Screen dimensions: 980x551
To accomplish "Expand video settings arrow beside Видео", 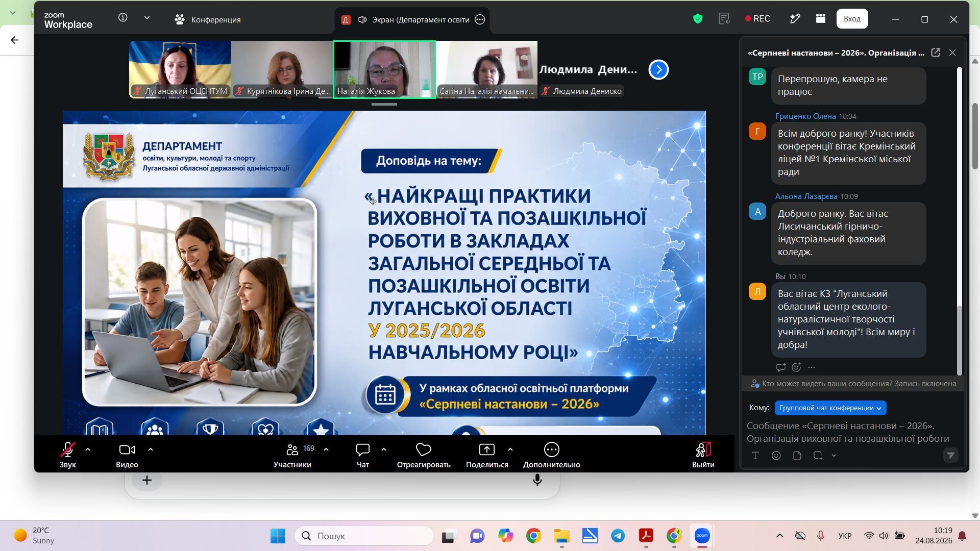I will click(x=151, y=449).
